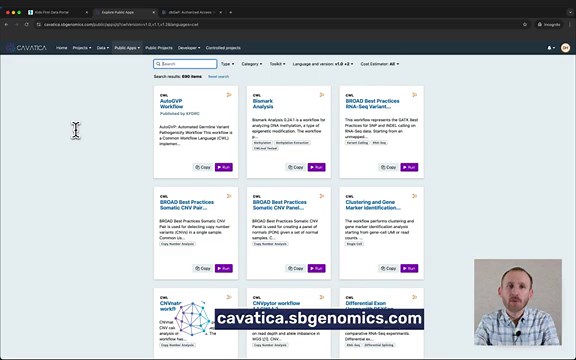Switch to dbGaP Authorized Access tab
Screen dimensions: 576x360
[x=192, y=12]
